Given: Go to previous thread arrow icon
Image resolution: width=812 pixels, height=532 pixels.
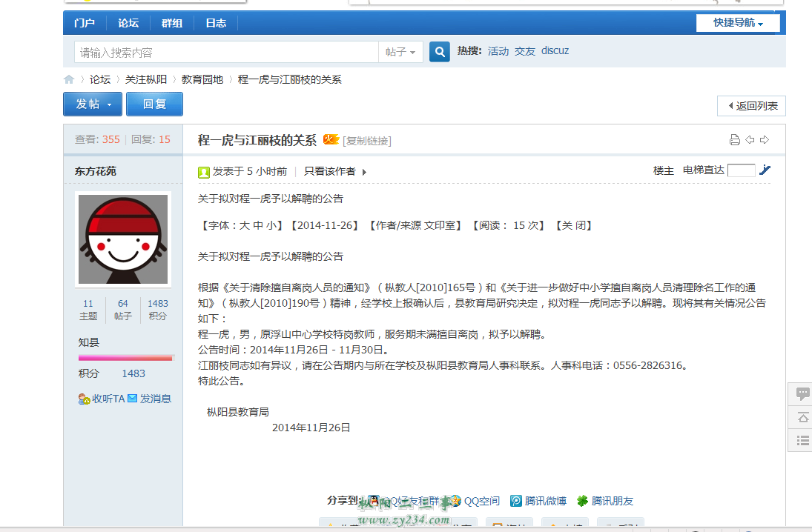Looking at the screenshot, I should tap(750, 140).
